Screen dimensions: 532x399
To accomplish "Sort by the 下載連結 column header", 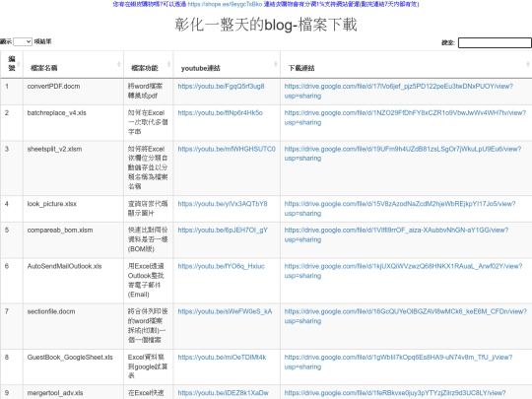I will 406,64.
